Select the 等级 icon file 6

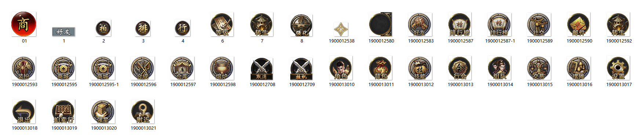(222, 24)
